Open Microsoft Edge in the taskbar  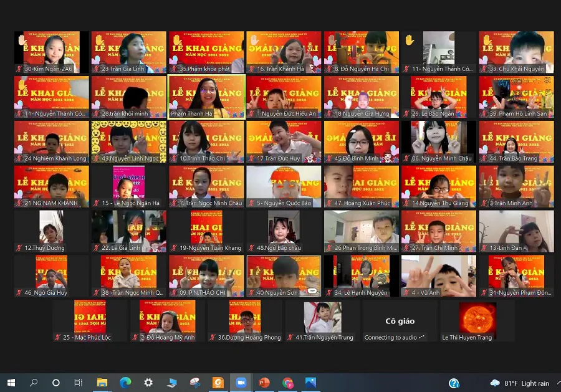coord(125,383)
